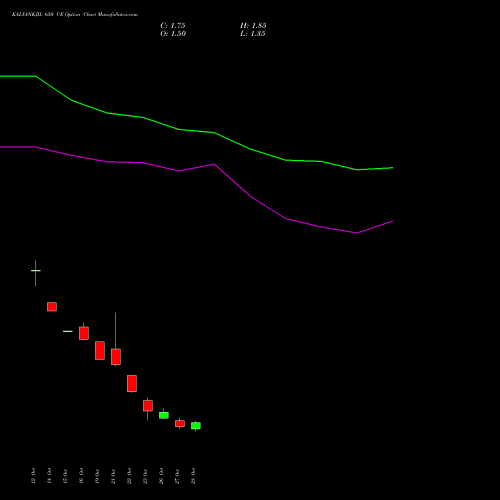Select the red candle for 19 Oct

(100, 350)
